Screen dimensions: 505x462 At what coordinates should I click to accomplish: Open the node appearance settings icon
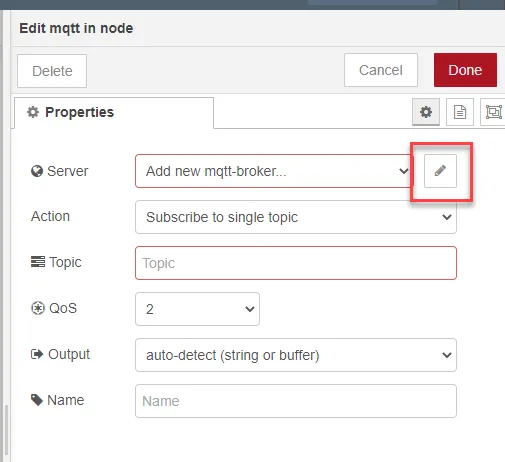point(493,112)
